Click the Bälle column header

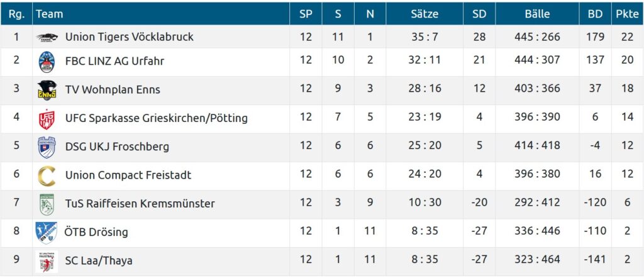pos(537,14)
